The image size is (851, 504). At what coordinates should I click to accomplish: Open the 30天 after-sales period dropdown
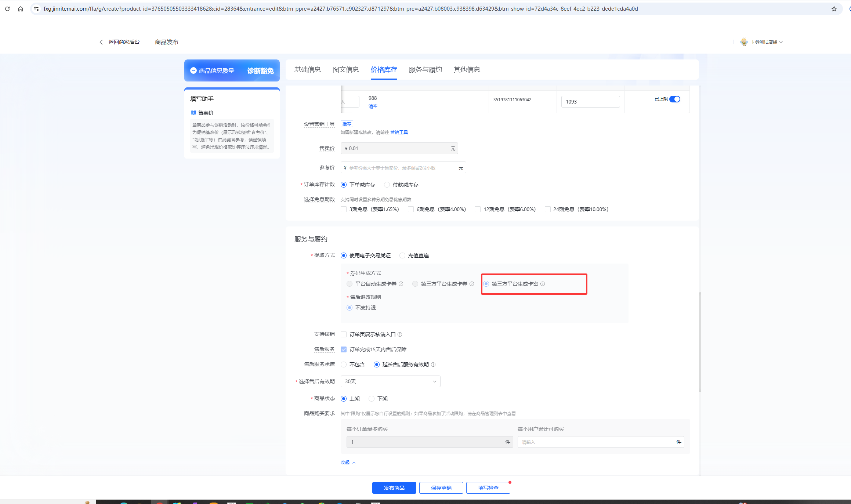[390, 381]
